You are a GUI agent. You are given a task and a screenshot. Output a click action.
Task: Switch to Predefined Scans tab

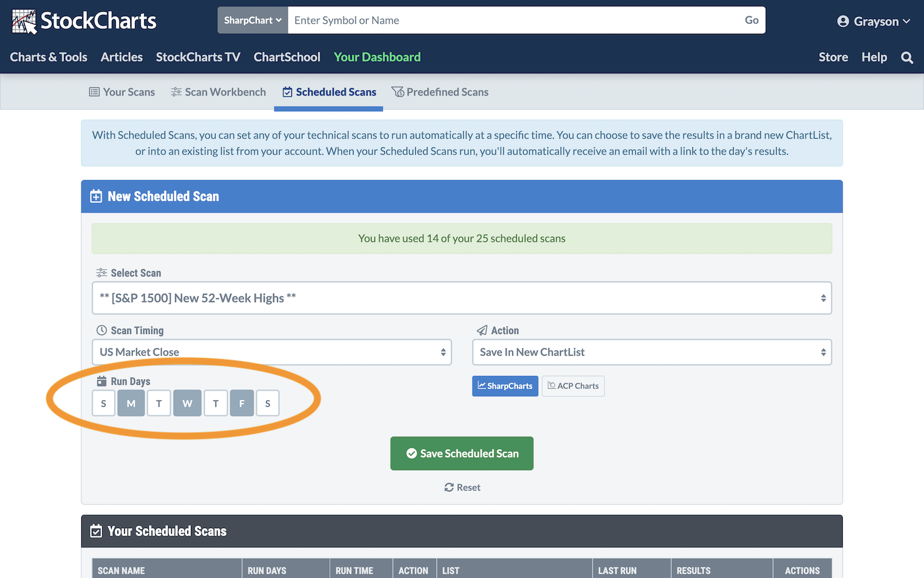[x=440, y=92]
